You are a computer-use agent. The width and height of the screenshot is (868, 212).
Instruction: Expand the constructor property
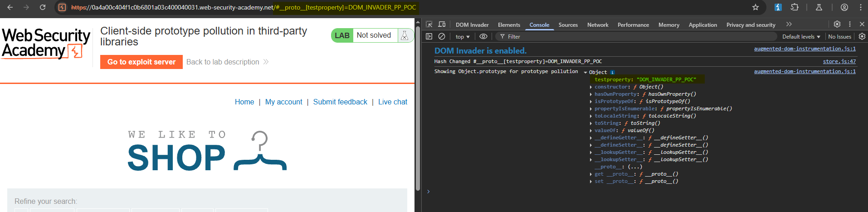pos(591,87)
